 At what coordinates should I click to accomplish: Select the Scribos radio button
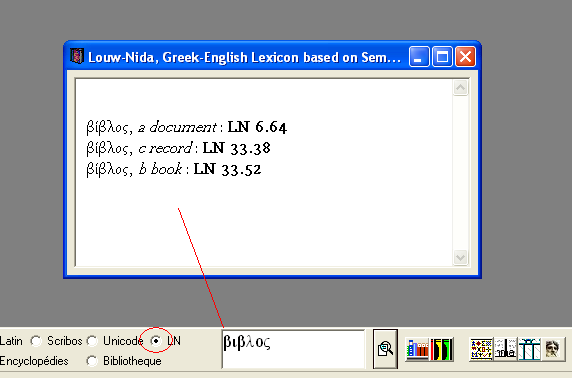[36, 341]
